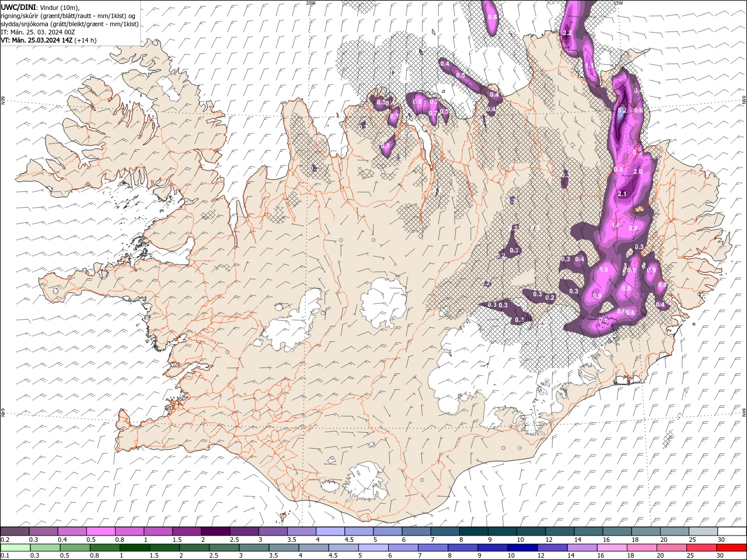Click the dark purple 2 swatch in snow legend
This screenshot has height=560, width=747.
tap(215, 531)
